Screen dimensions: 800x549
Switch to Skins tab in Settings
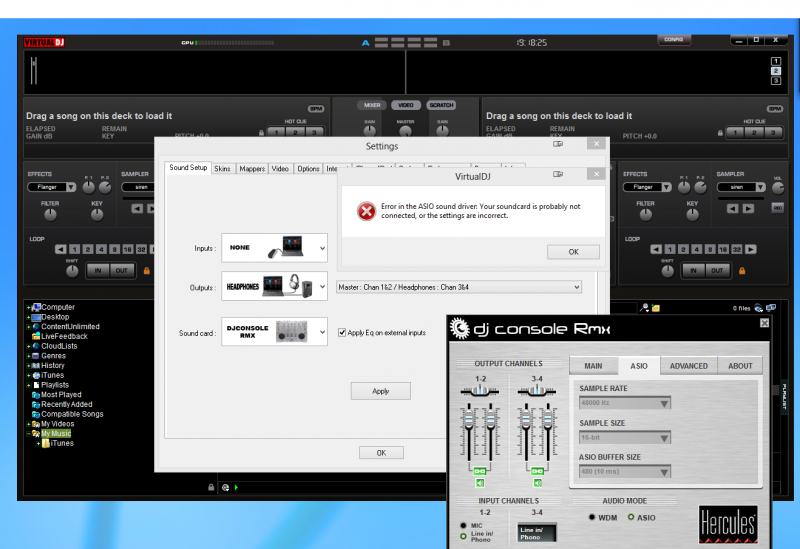click(x=222, y=169)
